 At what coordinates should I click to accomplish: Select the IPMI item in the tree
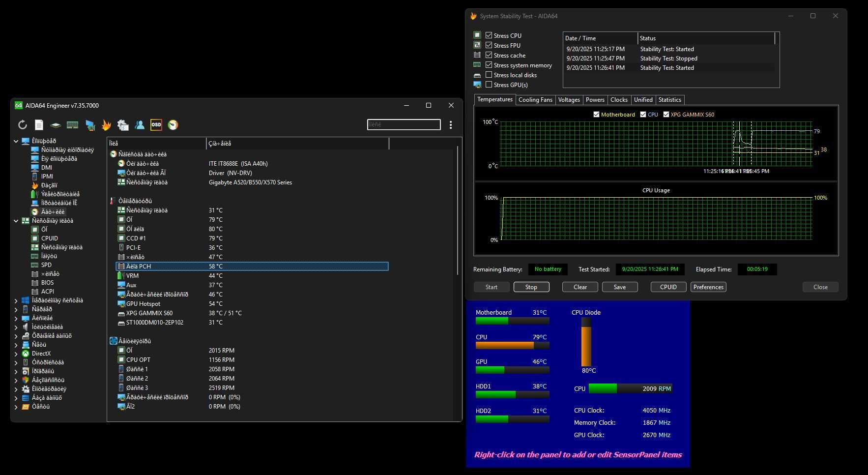pyautogui.click(x=47, y=177)
